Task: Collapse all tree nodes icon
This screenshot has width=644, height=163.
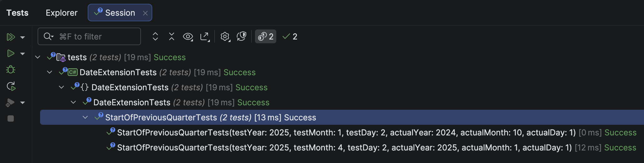Action: pyautogui.click(x=172, y=37)
